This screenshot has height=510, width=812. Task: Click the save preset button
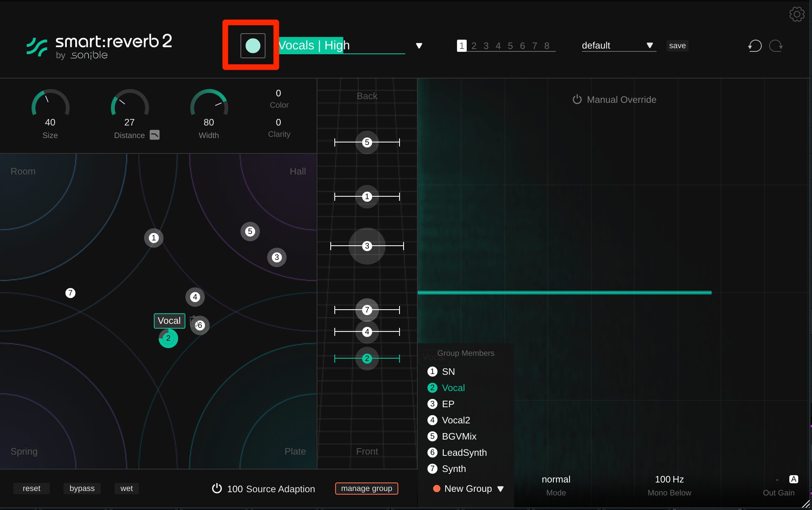(x=677, y=46)
